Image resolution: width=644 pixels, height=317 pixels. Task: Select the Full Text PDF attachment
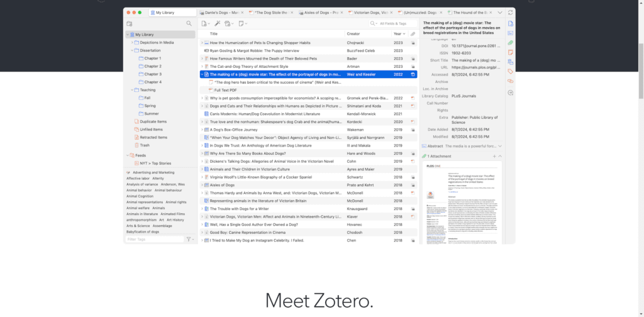tap(226, 91)
